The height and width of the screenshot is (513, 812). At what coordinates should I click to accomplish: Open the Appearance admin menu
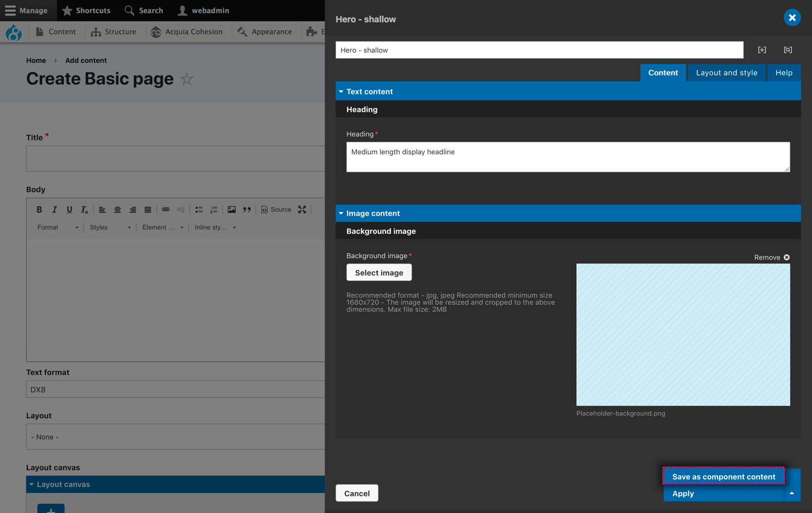click(x=265, y=32)
